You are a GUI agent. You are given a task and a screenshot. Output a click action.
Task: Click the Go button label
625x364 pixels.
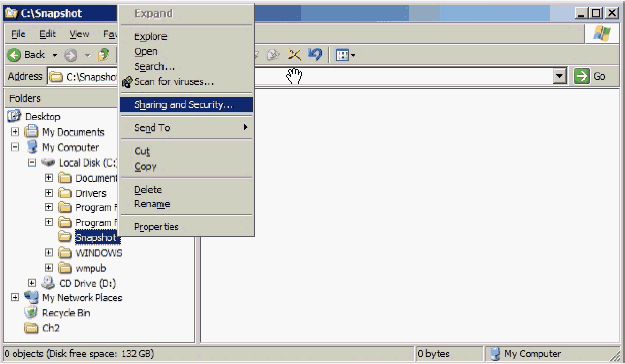599,76
